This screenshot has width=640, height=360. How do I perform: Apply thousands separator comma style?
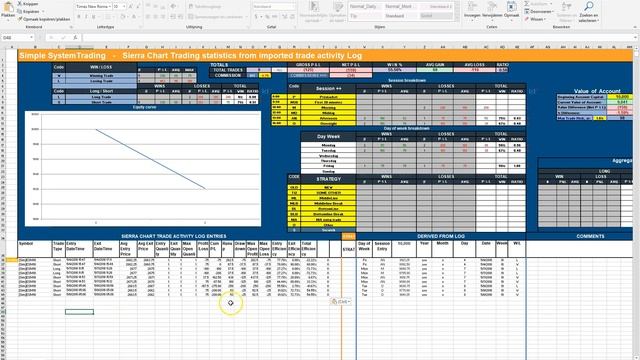pos(275,17)
